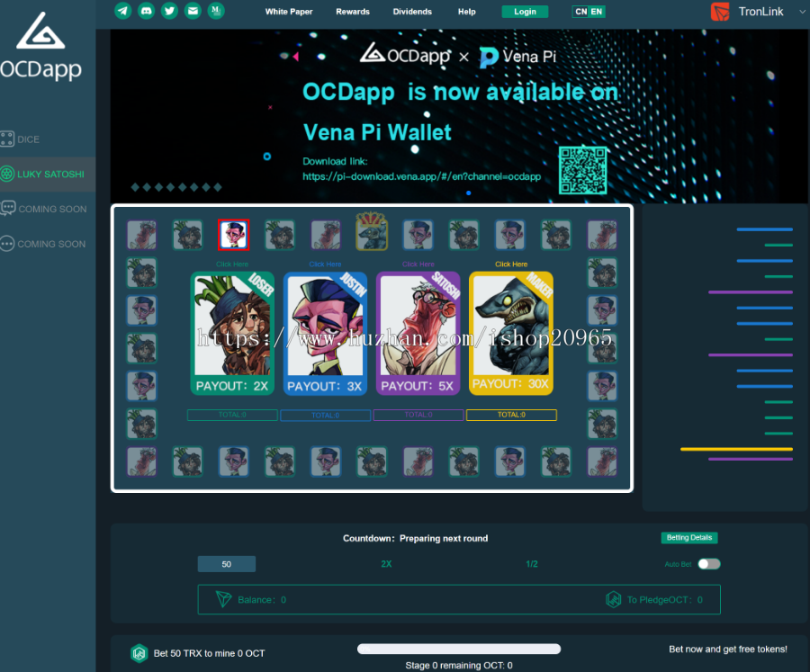Click the dice icon in sidebar
The height and width of the screenshot is (672, 810).
click(x=7, y=139)
